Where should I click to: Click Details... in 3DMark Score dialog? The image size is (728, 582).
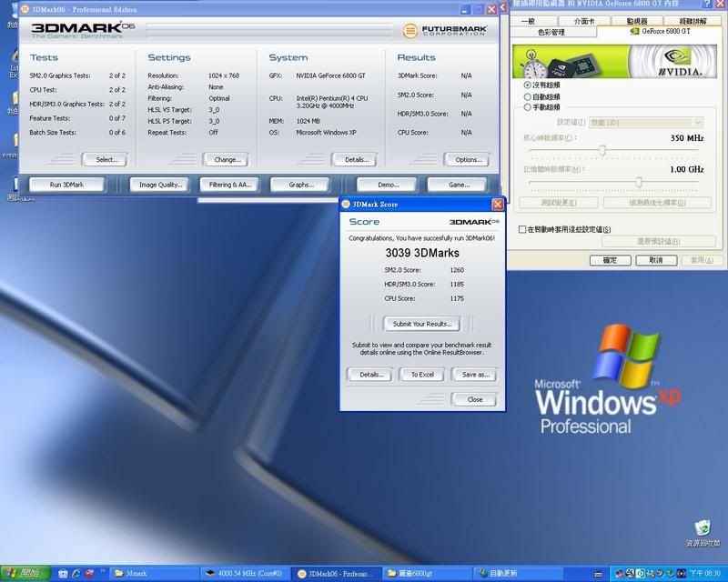tap(370, 375)
